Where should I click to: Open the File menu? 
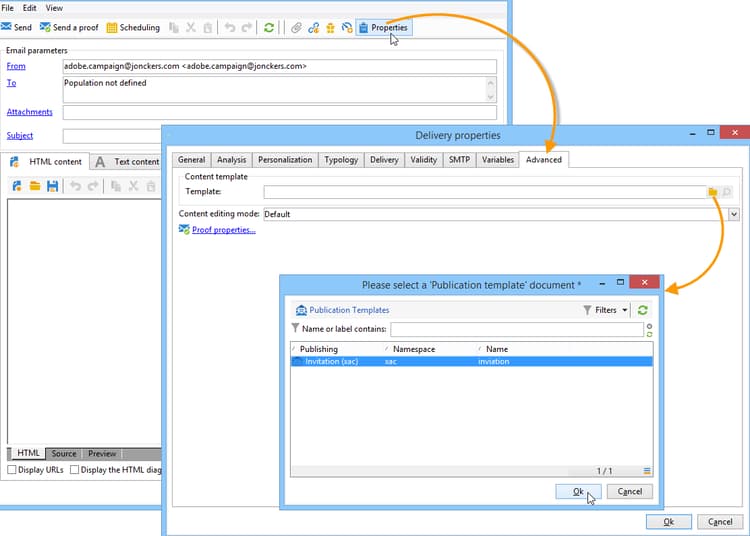[7, 8]
